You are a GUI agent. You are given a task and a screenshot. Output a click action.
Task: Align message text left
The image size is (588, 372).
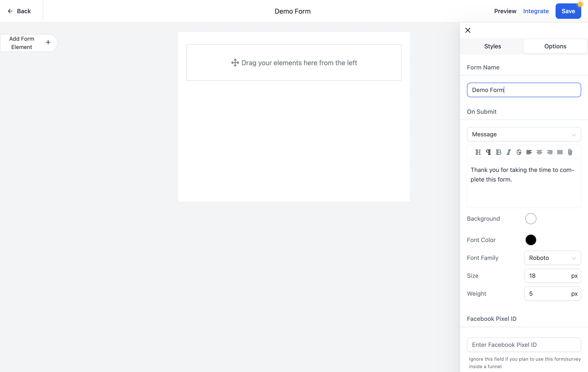click(529, 152)
